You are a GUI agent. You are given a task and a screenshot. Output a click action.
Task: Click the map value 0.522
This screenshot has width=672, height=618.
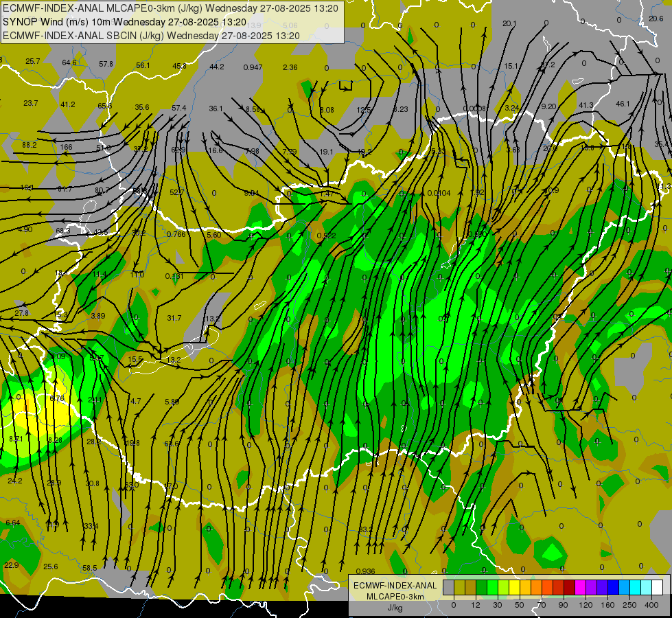pos(326,236)
